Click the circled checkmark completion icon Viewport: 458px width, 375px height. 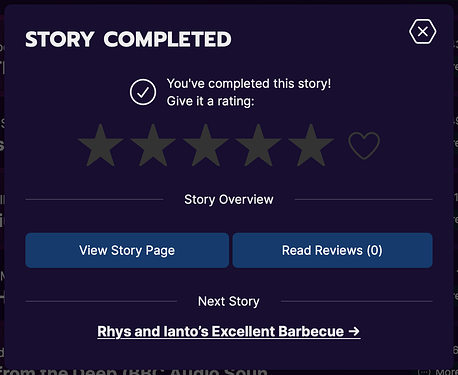pos(143,92)
